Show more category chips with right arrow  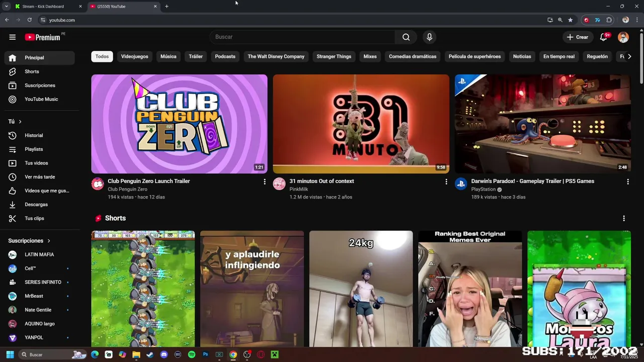(629, 56)
